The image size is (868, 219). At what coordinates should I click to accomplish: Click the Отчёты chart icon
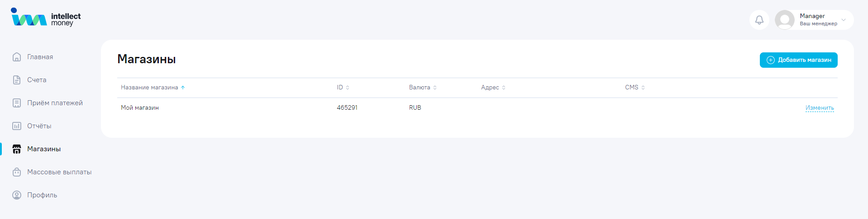(17, 126)
